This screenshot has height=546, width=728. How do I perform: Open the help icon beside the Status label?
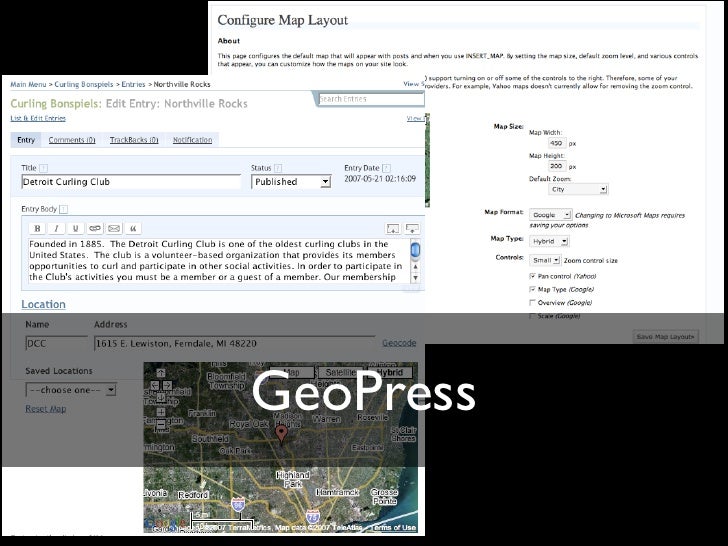click(278, 169)
